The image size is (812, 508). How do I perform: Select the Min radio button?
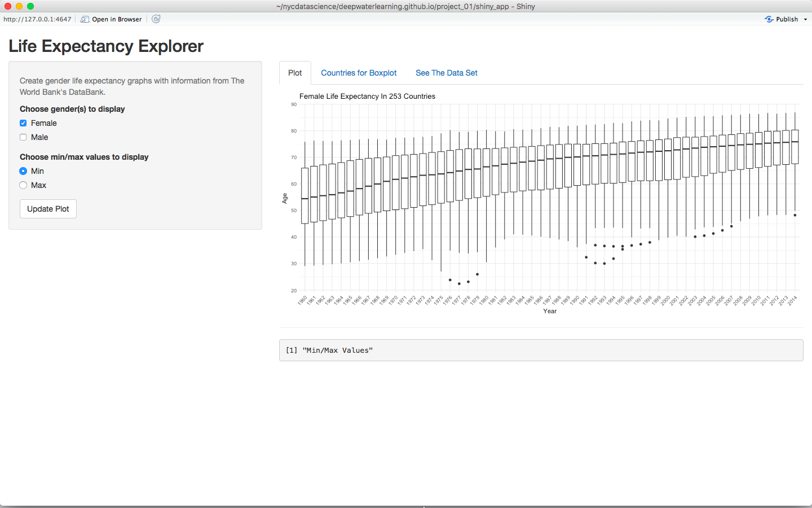pos(23,171)
